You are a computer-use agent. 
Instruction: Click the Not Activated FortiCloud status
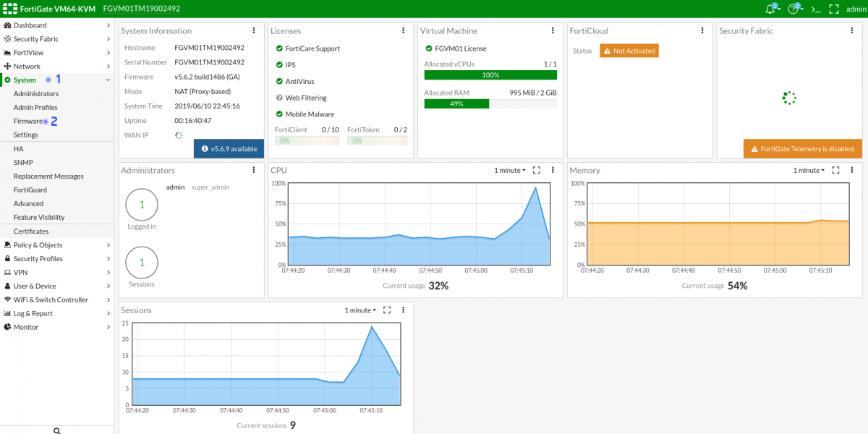(629, 51)
